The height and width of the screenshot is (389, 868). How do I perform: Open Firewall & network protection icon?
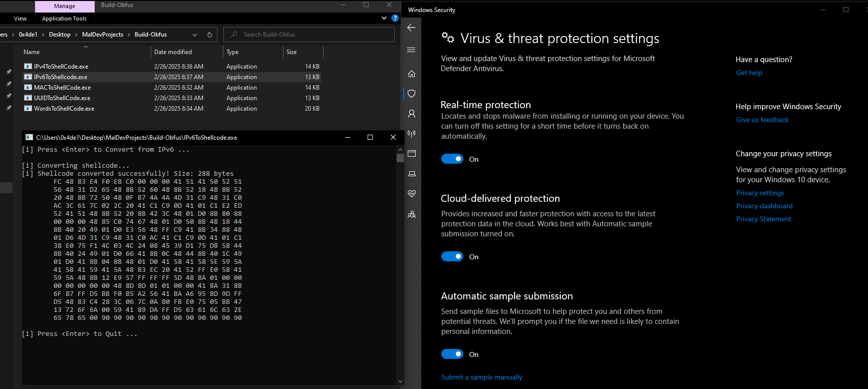click(x=412, y=134)
